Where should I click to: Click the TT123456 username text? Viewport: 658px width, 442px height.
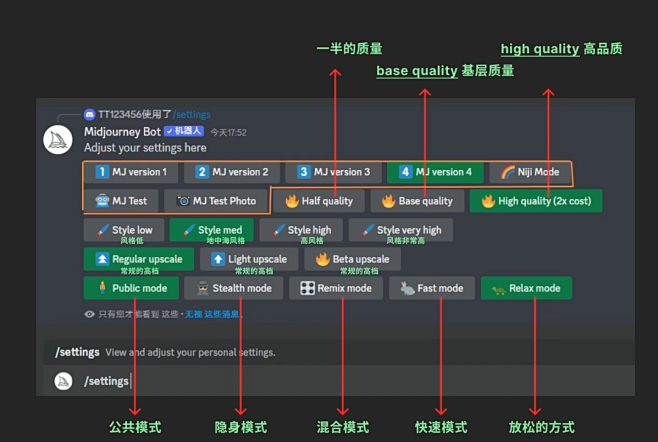pos(120,114)
